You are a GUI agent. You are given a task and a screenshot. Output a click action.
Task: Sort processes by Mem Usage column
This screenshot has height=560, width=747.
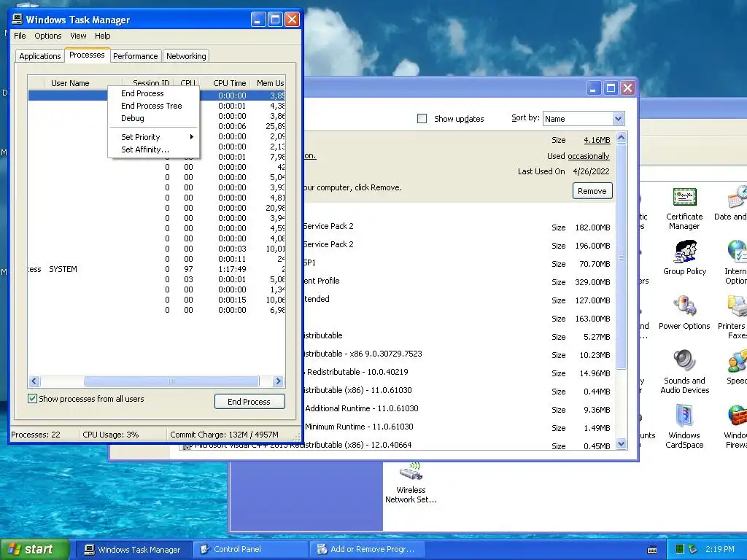coord(268,83)
